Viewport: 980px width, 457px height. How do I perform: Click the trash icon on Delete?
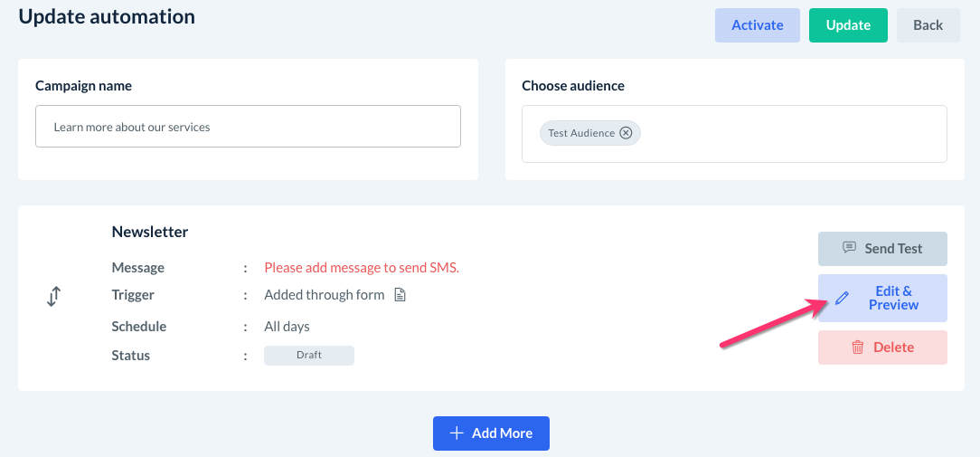tap(857, 348)
